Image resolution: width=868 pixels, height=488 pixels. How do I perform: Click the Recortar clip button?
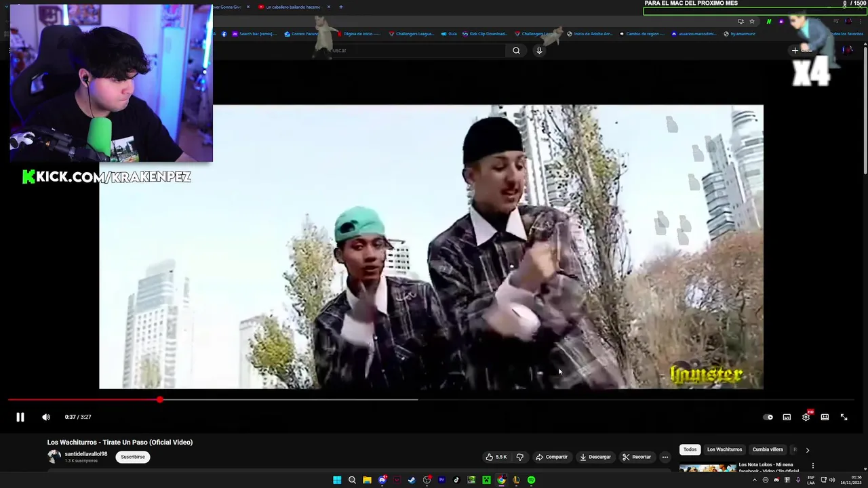click(637, 457)
